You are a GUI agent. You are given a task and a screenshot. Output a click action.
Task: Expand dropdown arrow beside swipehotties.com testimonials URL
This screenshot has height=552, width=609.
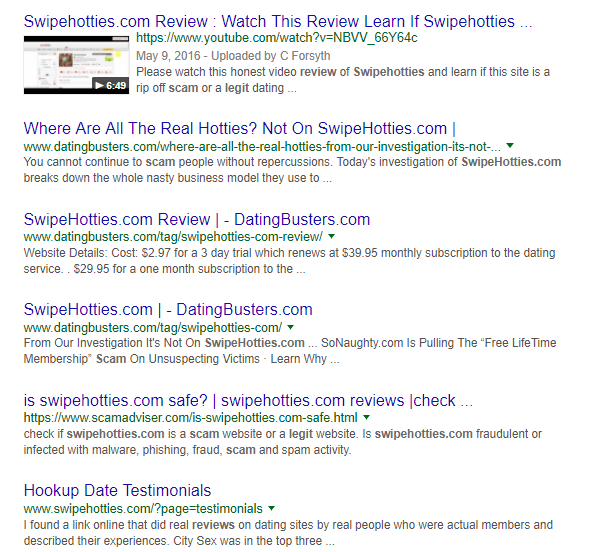coord(271,508)
